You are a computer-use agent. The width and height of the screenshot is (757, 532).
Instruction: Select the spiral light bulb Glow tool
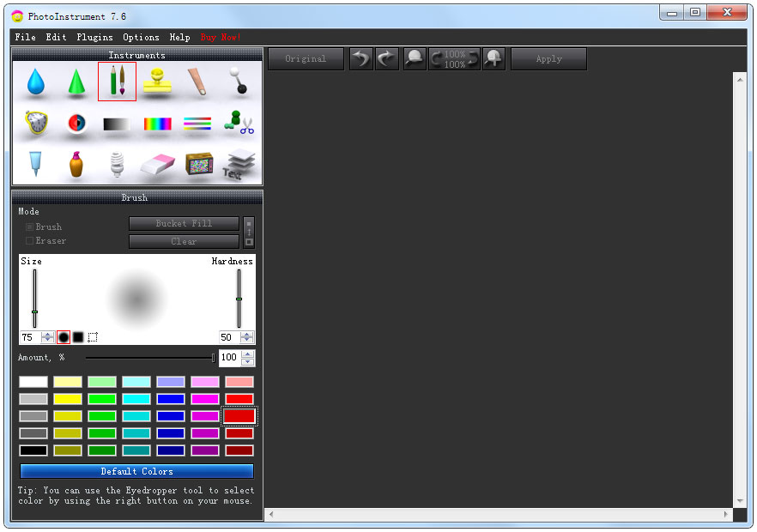click(x=117, y=165)
